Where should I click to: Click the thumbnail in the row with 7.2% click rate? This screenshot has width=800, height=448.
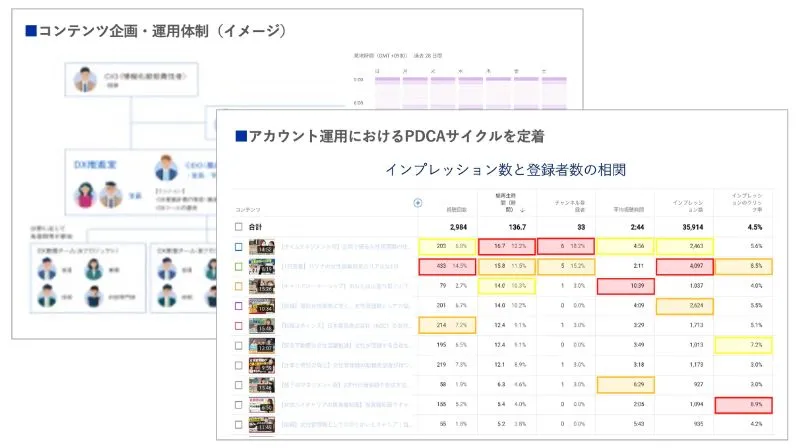click(x=262, y=345)
